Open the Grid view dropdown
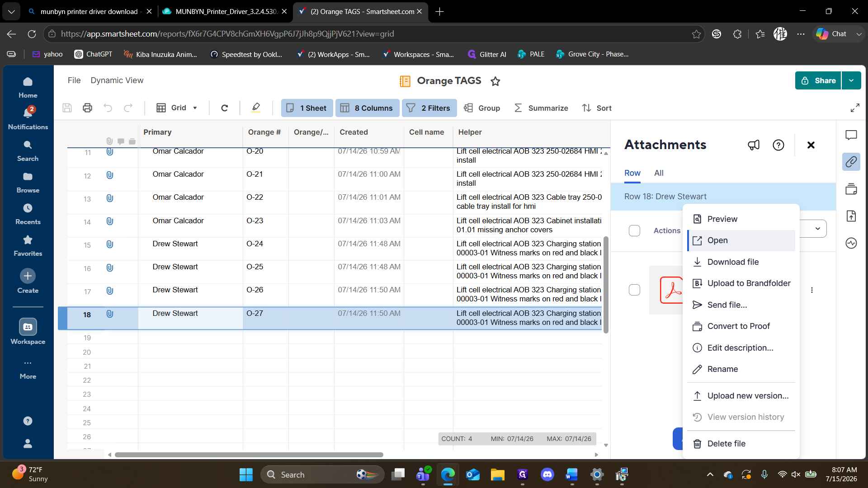This screenshot has width=868, height=488. (x=177, y=108)
